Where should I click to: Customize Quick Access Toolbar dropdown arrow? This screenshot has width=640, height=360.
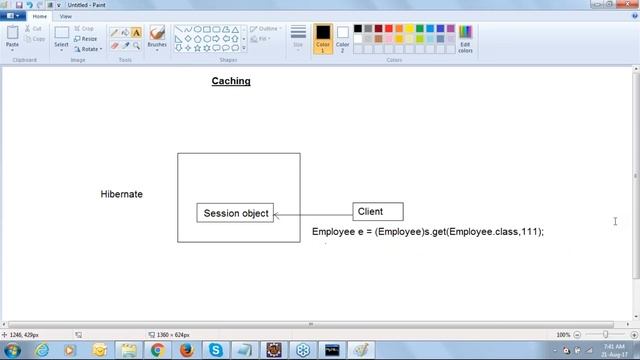coord(59,5)
